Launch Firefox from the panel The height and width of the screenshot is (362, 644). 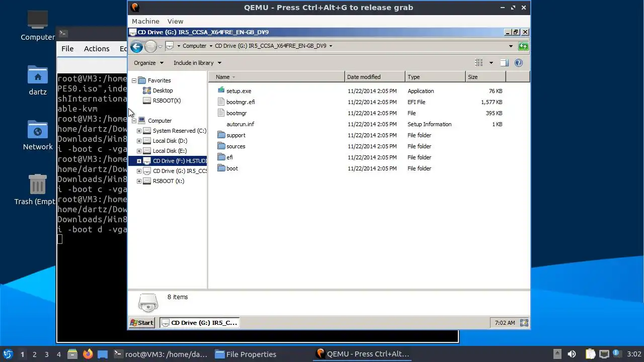(88, 354)
